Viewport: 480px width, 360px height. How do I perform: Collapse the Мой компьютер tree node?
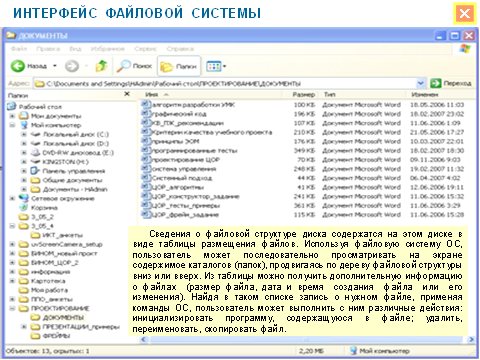tap(12, 125)
